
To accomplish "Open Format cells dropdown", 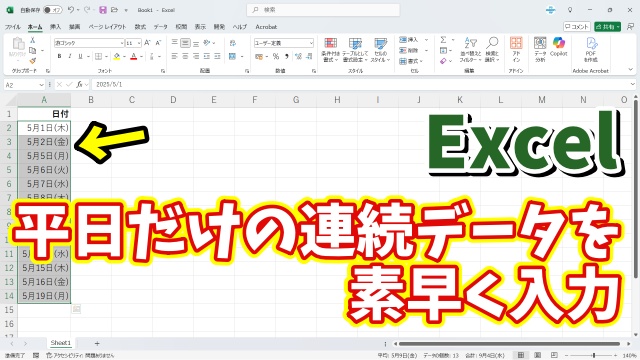I will 411,61.
